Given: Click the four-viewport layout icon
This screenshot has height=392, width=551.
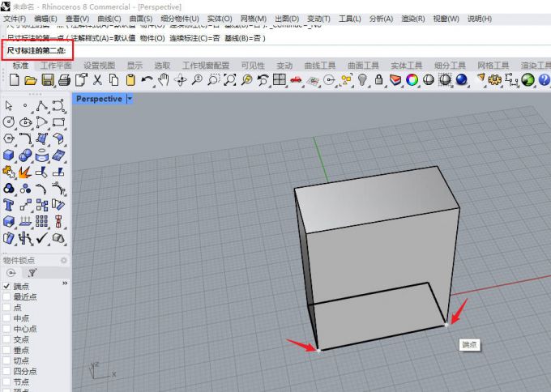Looking at the screenshot, I should (x=280, y=79).
